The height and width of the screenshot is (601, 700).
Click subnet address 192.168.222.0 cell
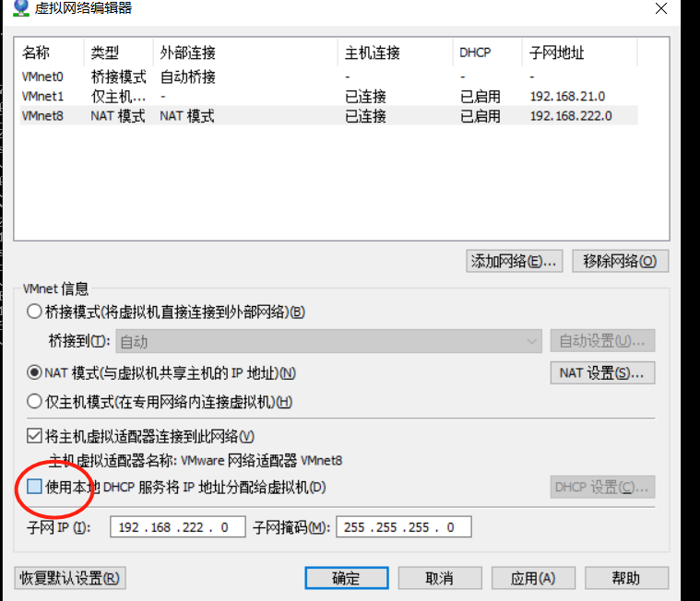[571, 116]
